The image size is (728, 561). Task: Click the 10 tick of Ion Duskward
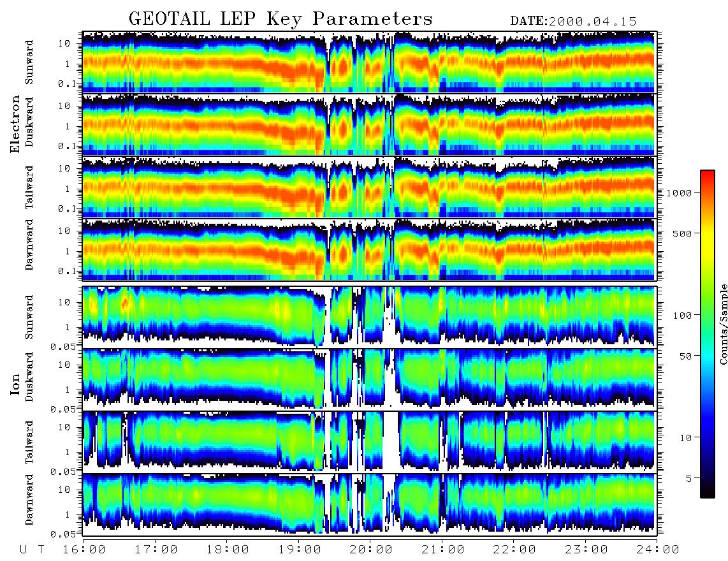[x=64, y=365]
